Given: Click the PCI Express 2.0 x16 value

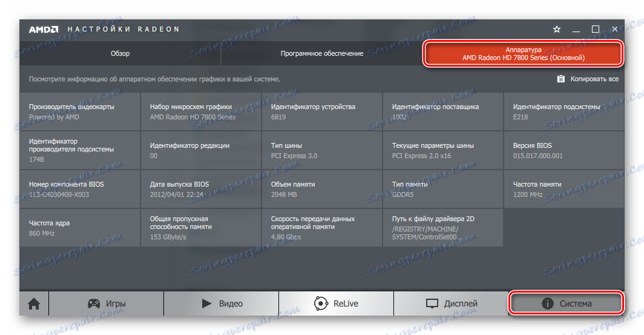Looking at the screenshot, I should click(421, 156).
